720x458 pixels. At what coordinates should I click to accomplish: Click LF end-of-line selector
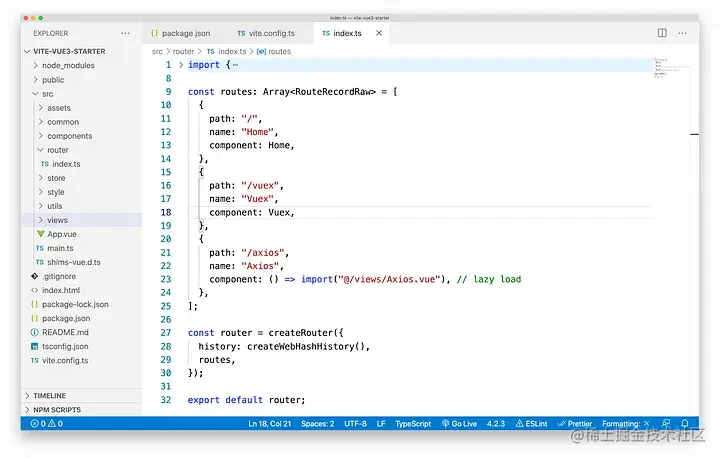[381, 424]
